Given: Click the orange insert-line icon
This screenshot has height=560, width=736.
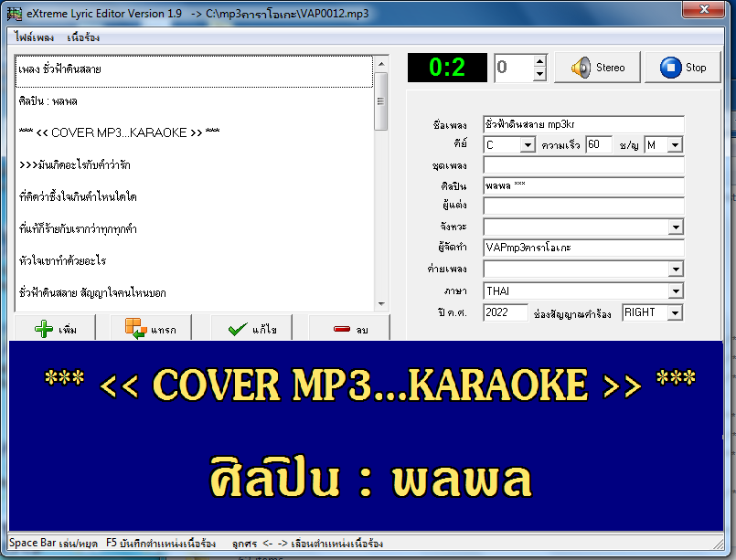Looking at the screenshot, I should (135, 328).
